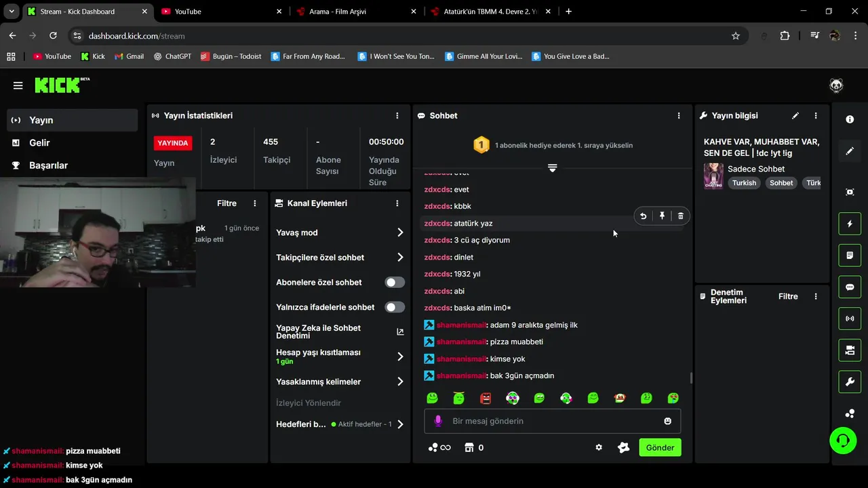Pin the 'atatürk yaz' chat message
The width and height of the screenshot is (868, 488).
click(662, 216)
